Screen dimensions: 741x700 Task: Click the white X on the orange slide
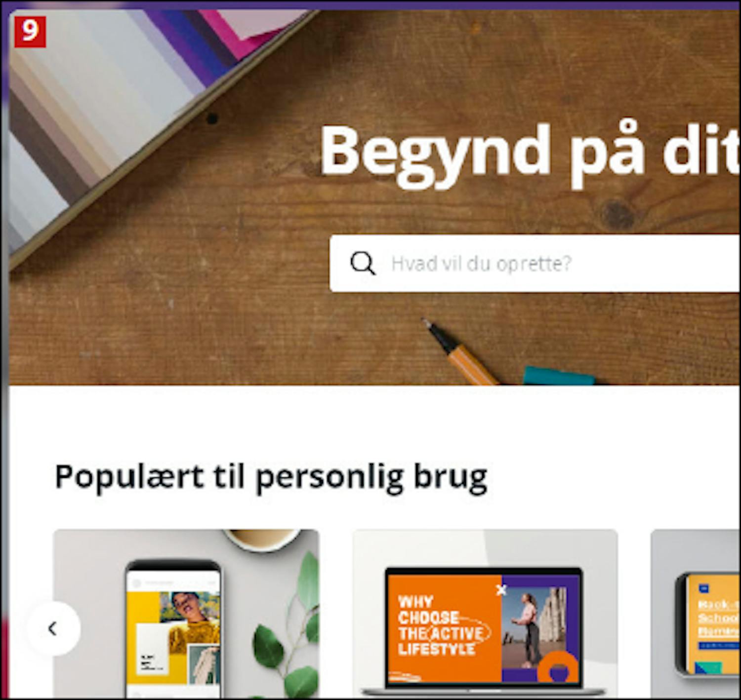pyautogui.click(x=501, y=590)
